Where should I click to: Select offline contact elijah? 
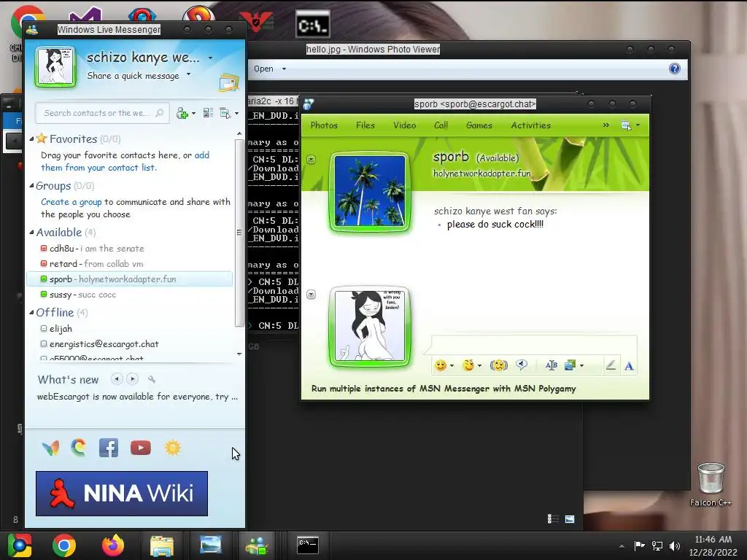[130, 329]
